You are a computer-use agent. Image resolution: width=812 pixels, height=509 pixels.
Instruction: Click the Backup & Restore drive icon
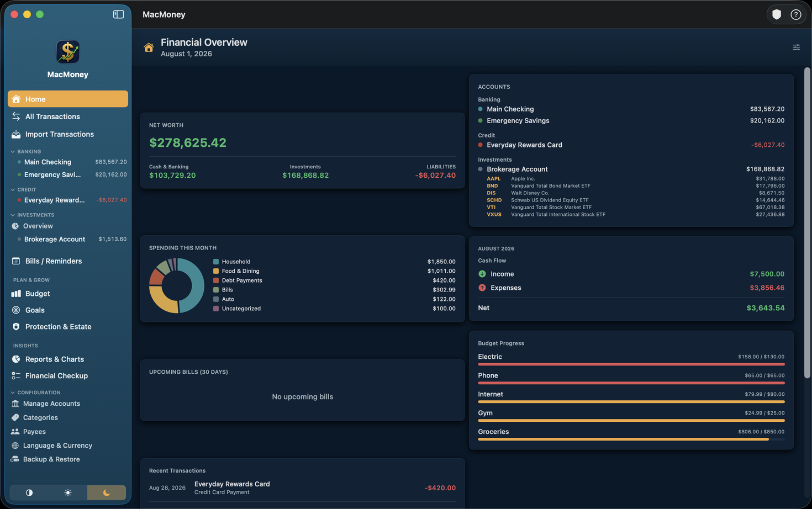15,459
